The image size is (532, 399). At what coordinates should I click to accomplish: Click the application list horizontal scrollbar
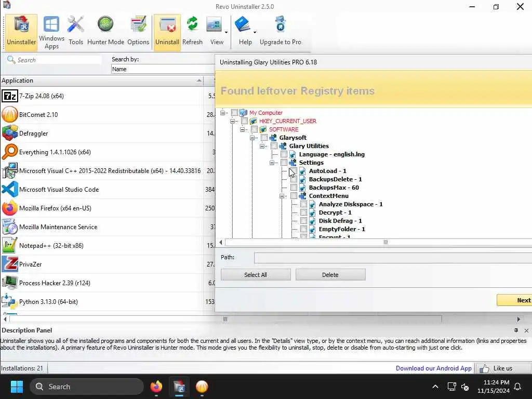click(225, 319)
